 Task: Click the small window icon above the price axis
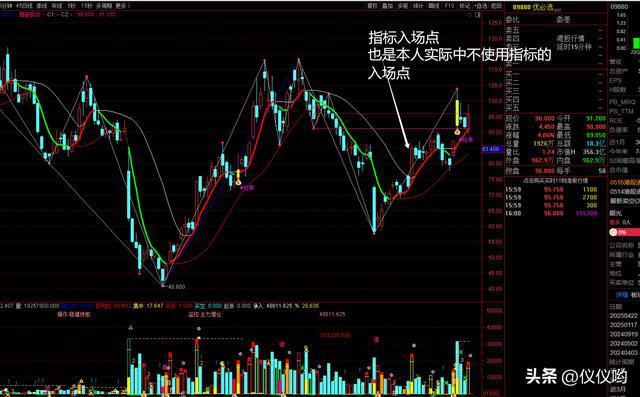pyautogui.click(x=478, y=15)
